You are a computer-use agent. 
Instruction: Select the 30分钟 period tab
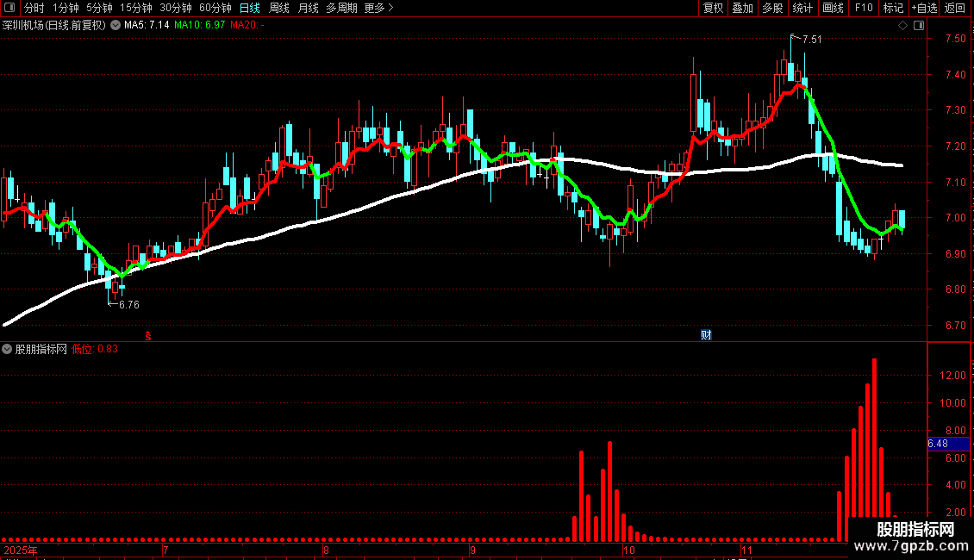coord(176,8)
